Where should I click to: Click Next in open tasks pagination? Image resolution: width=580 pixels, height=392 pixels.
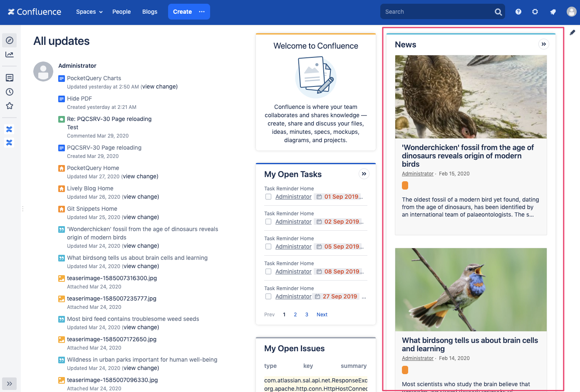tap(322, 315)
